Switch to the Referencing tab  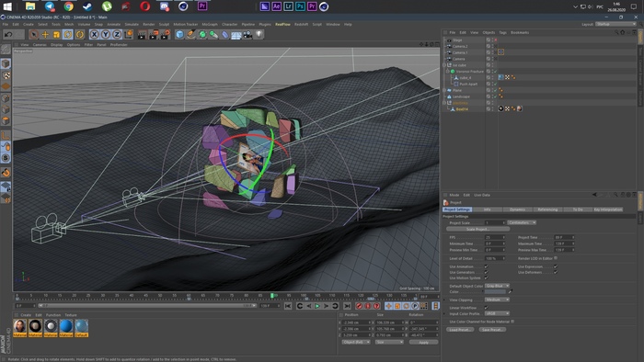click(x=547, y=209)
